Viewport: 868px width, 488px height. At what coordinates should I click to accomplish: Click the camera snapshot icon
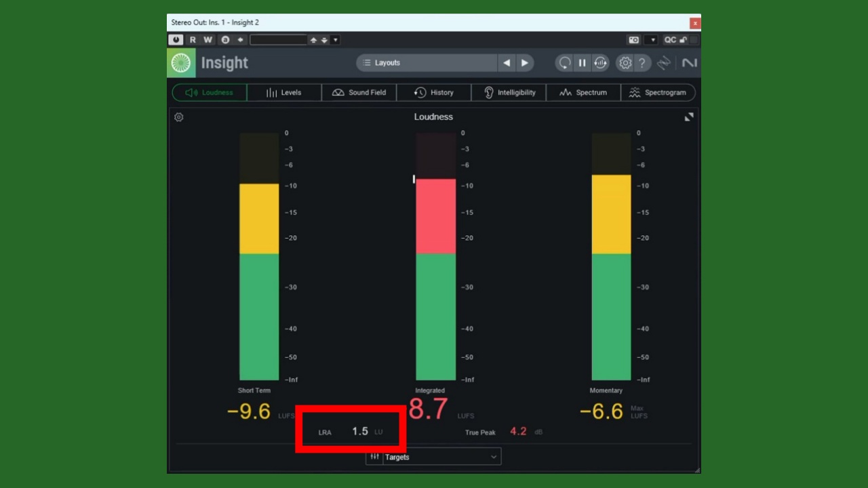[x=633, y=40]
